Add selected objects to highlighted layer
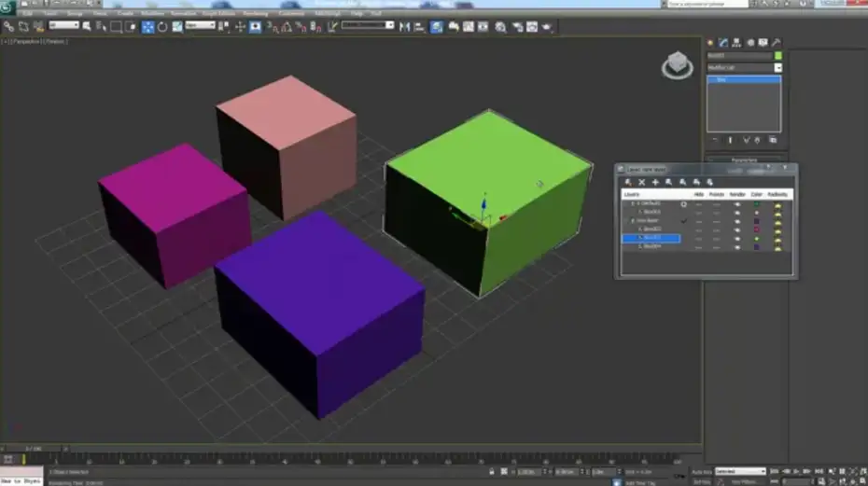Image resolution: width=868 pixels, height=486 pixels. coord(655,182)
